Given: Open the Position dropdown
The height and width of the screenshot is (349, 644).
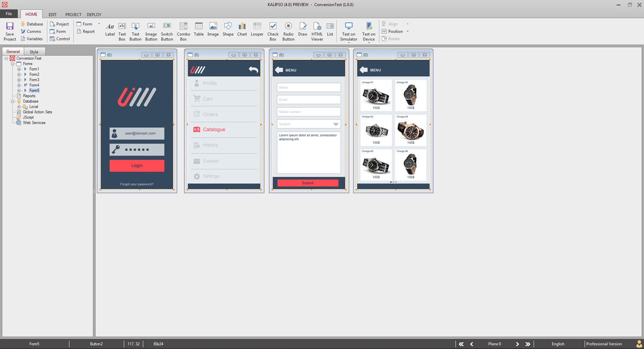Looking at the screenshot, I should coord(407,31).
